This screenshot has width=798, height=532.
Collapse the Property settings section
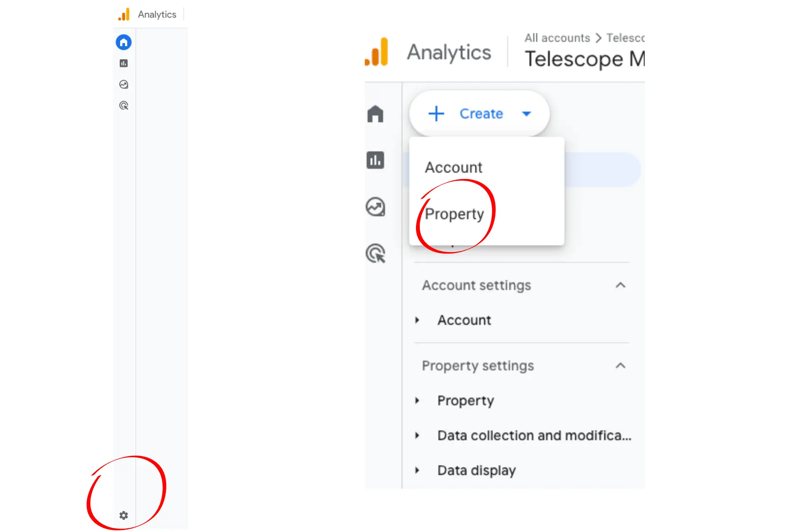tap(621, 366)
